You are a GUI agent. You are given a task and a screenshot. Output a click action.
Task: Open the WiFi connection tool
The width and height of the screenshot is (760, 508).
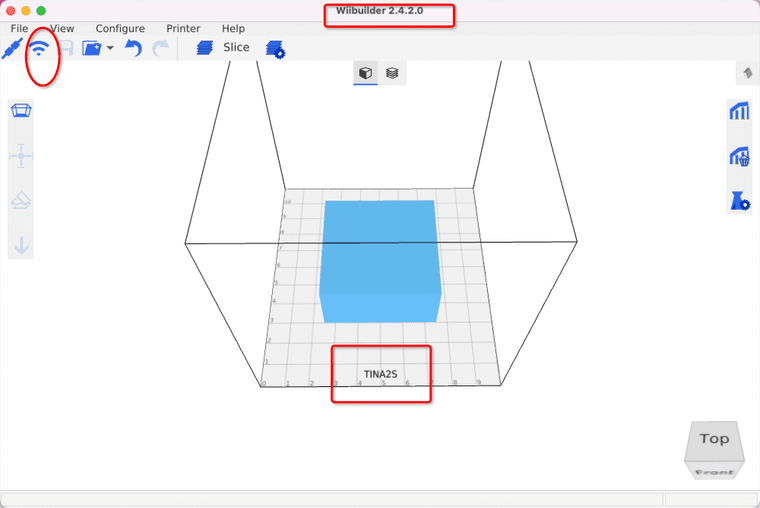(40, 48)
